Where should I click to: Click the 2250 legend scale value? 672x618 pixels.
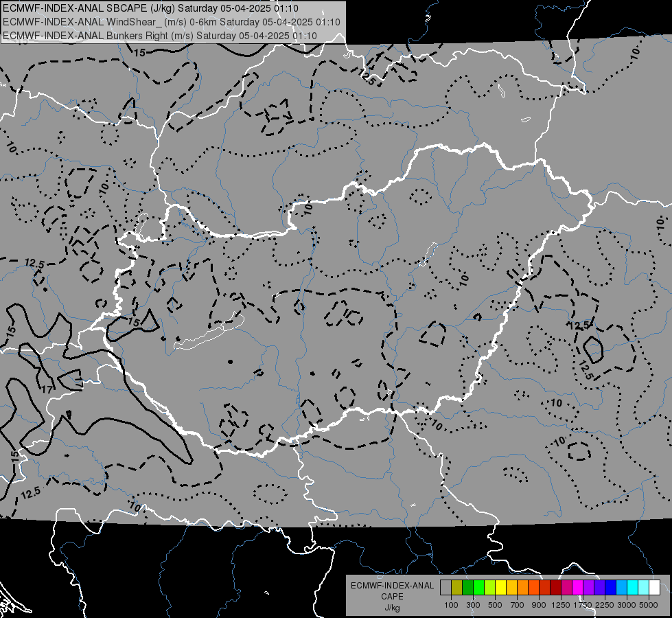pos(604,605)
